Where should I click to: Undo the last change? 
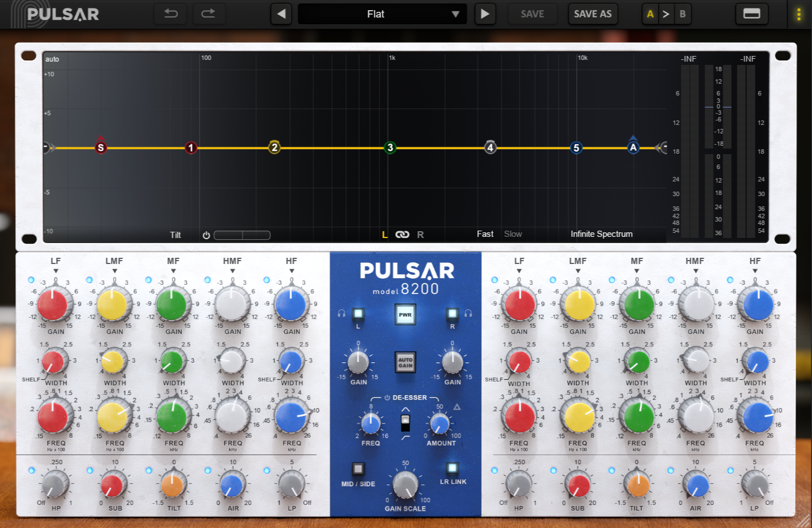pos(171,14)
